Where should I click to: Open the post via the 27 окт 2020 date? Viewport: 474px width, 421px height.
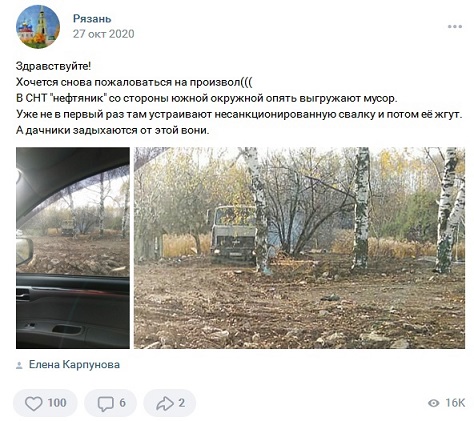point(104,34)
